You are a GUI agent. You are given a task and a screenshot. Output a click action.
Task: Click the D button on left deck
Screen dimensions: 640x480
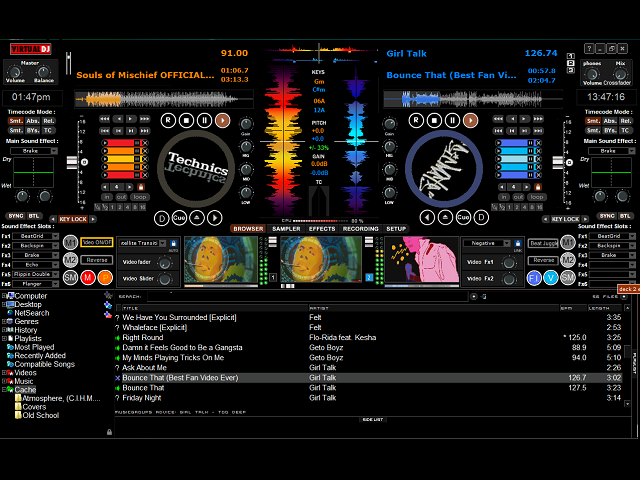coord(161,218)
